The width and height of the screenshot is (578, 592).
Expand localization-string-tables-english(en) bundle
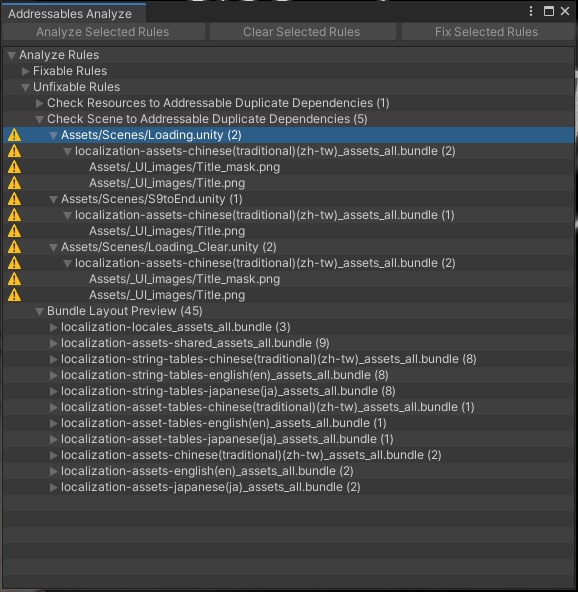click(x=54, y=375)
